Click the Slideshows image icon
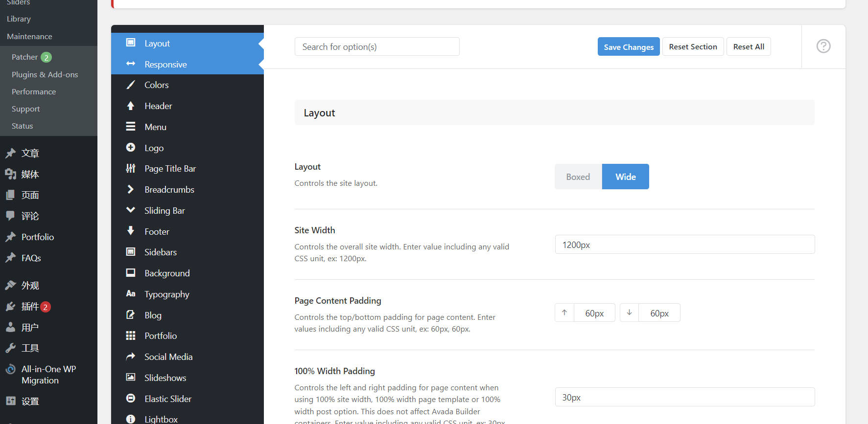868x424 pixels. tap(131, 377)
